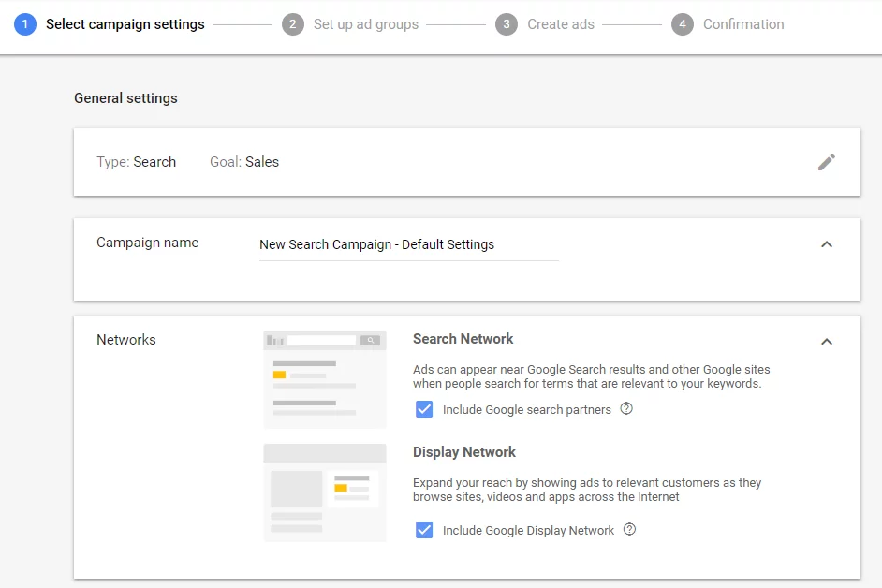Go to the Create ads step
This screenshot has width=882, height=588.
click(561, 24)
